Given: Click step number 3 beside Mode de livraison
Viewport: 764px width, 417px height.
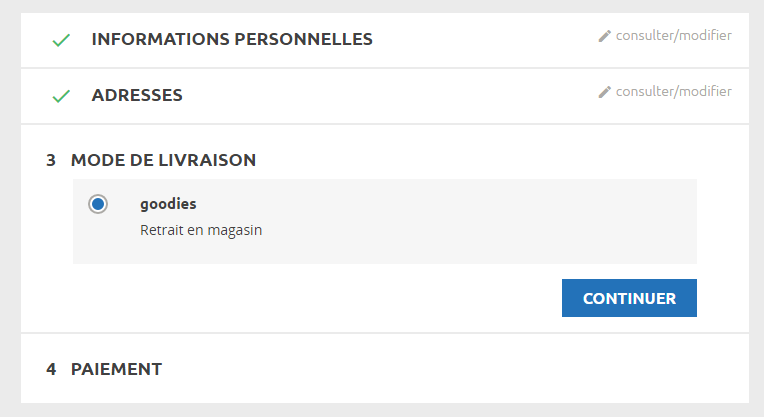Looking at the screenshot, I should tap(51, 160).
